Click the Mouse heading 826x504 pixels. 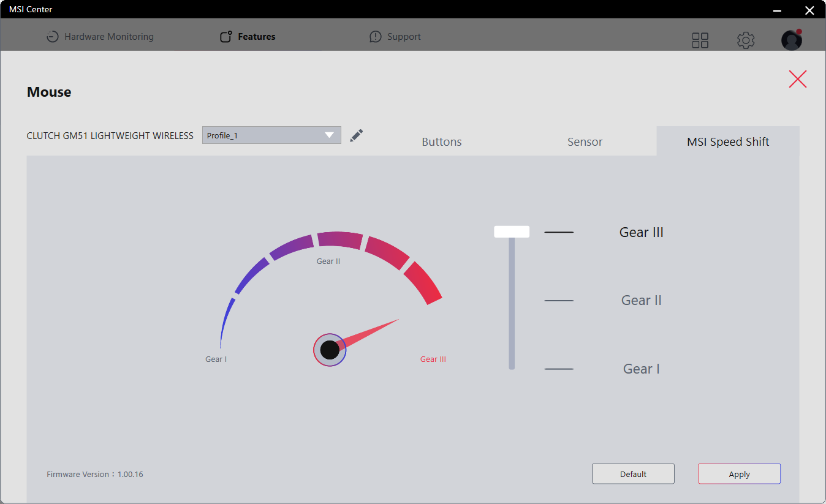pyautogui.click(x=49, y=92)
